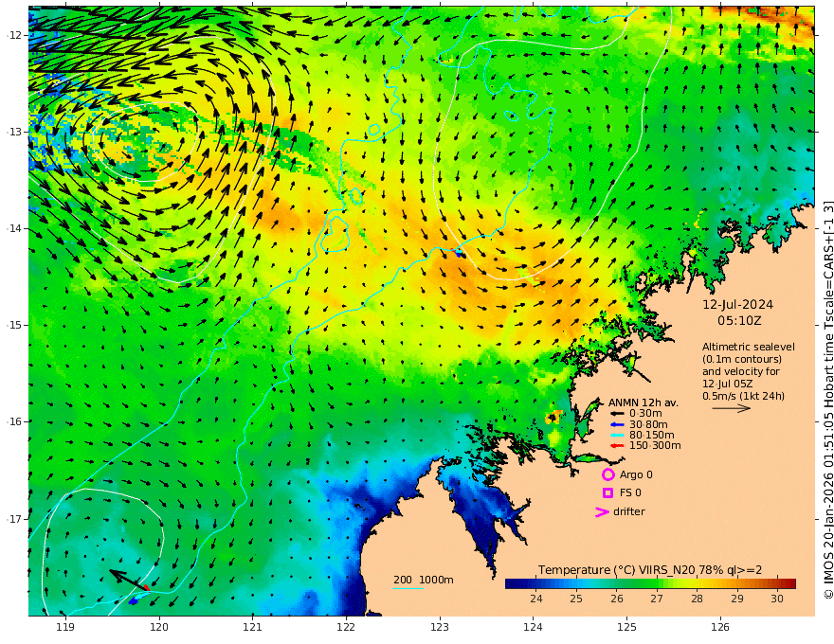Screen dimensions: 834x644
Task: Click the cyan 200m isobath legend line
Action: [x=408, y=588]
